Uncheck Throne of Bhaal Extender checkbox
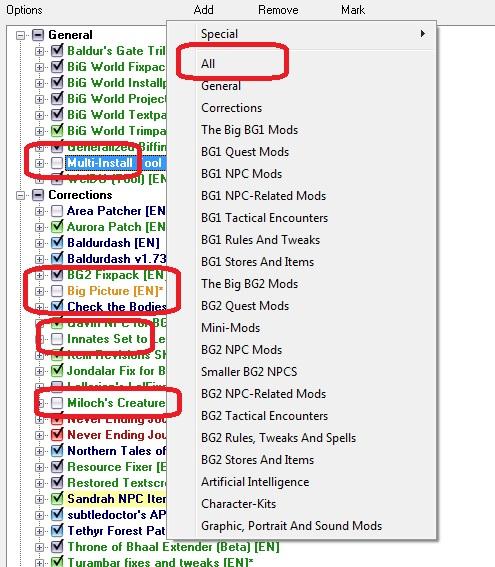The image size is (495, 567). pos(57,547)
